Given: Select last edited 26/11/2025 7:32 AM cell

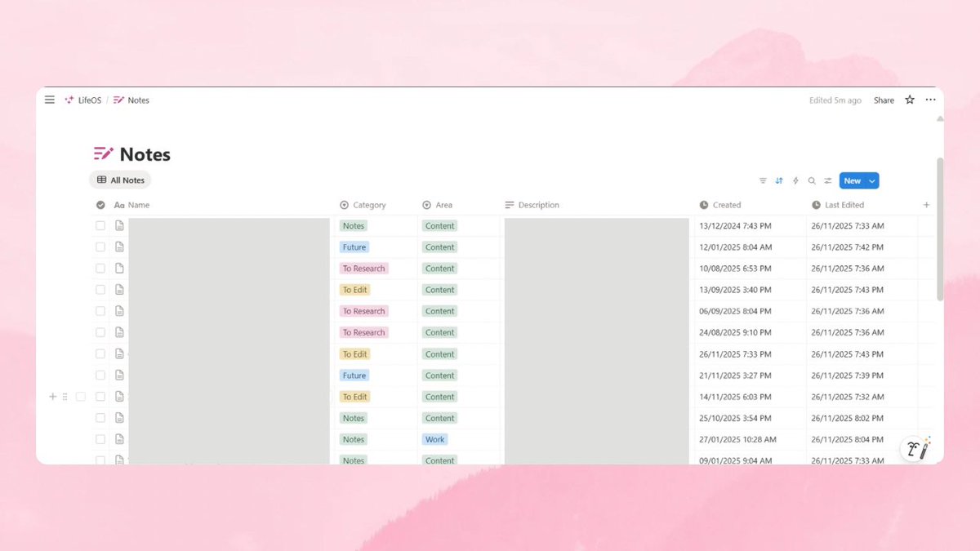Looking at the screenshot, I should point(848,397).
